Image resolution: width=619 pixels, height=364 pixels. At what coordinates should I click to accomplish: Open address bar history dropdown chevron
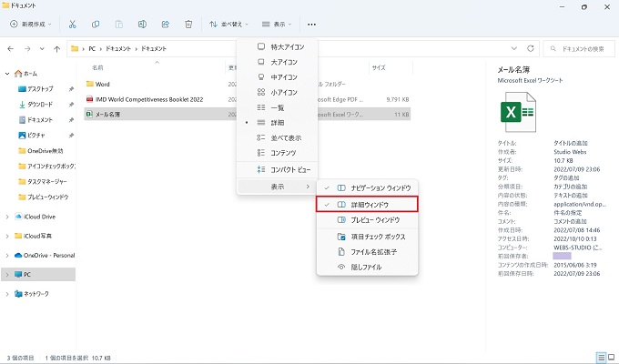pyautogui.click(x=514, y=48)
